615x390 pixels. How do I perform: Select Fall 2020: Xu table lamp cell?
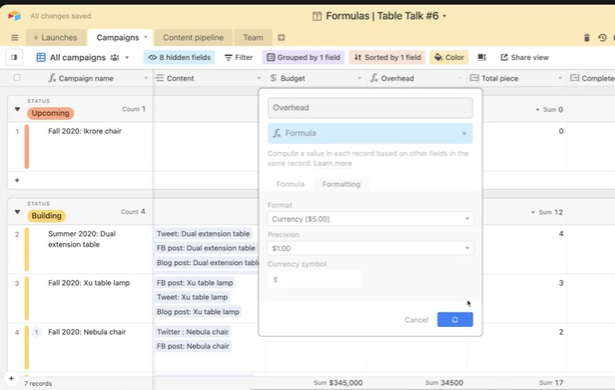pos(89,283)
